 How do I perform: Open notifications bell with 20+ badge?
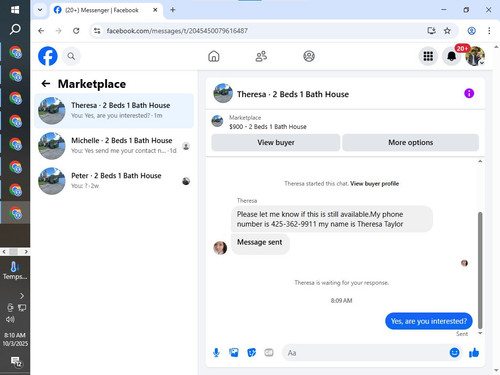(x=451, y=56)
